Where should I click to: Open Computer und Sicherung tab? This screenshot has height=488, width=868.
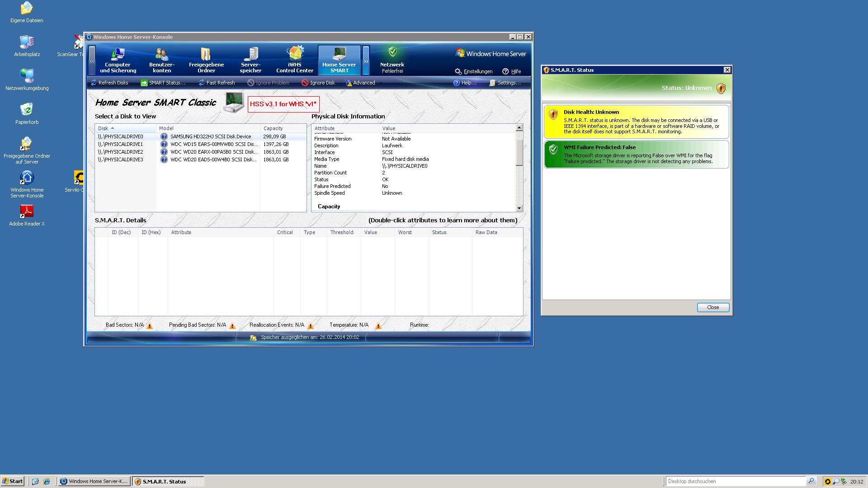(118, 60)
